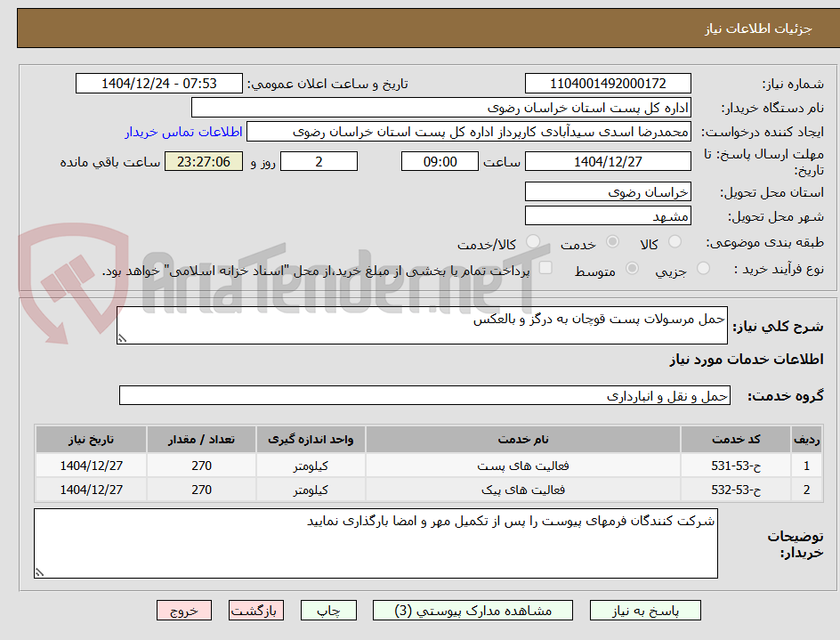Click the جزئیات اطلاعات نیاز page title
This screenshot has width=840, height=640.
pos(758,28)
